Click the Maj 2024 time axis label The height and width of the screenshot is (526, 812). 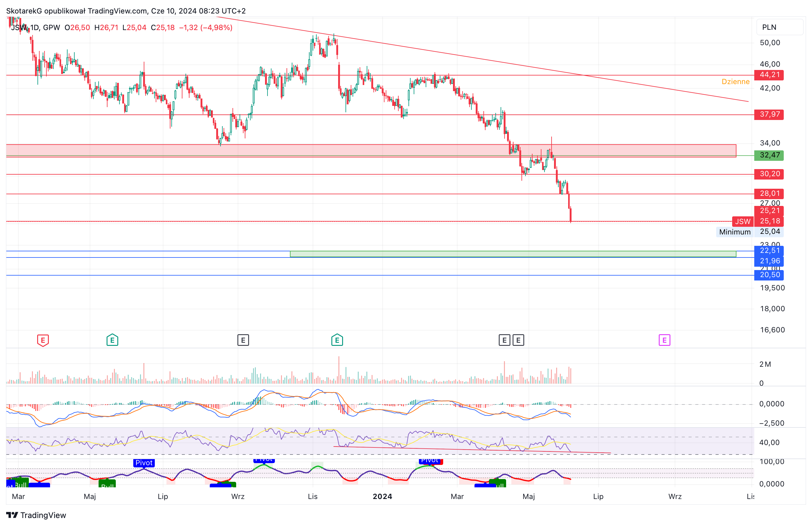click(x=529, y=496)
